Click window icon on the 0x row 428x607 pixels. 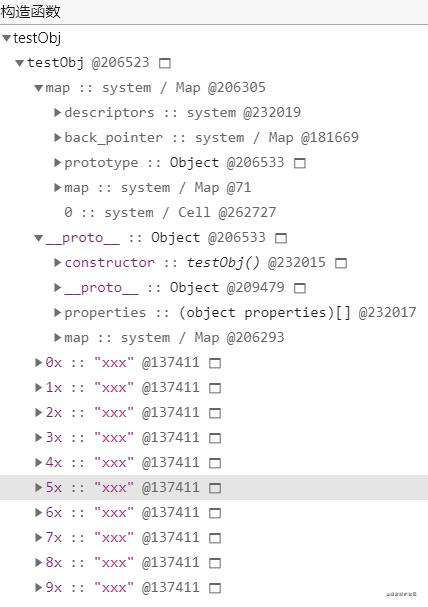pos(215,363)
